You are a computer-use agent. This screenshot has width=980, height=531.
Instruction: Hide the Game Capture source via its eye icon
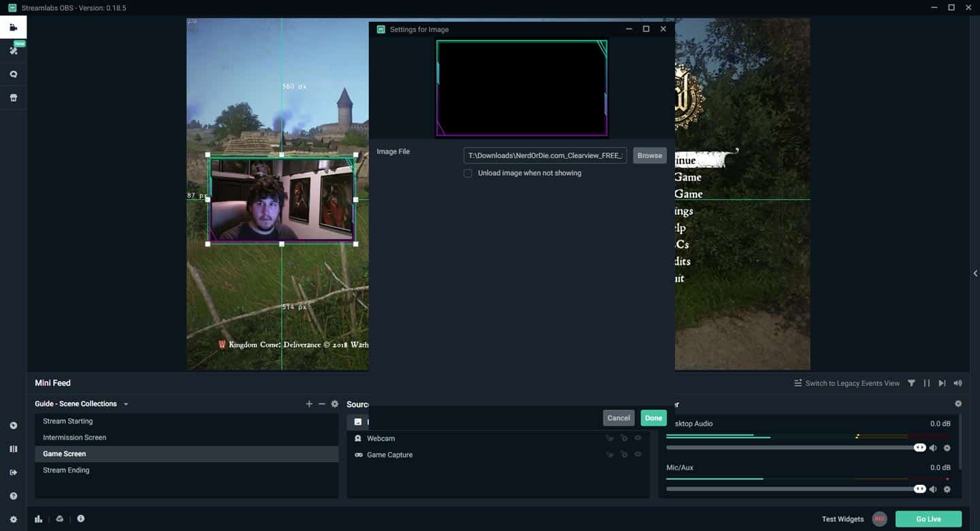click(638, 455)
